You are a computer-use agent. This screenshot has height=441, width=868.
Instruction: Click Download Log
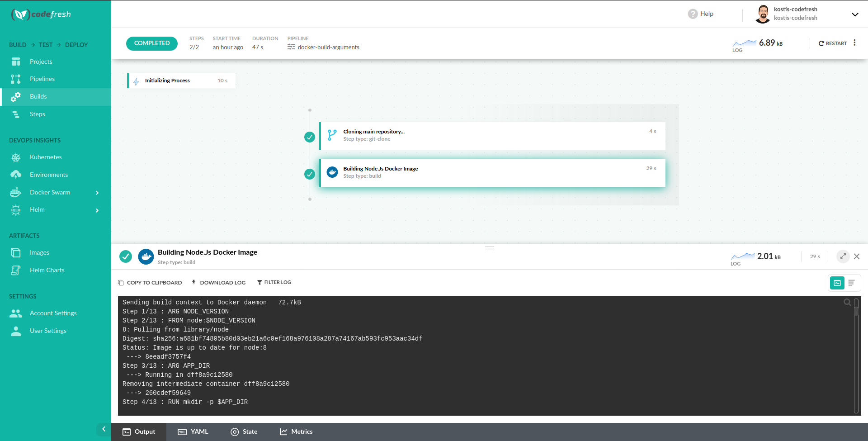218,283
